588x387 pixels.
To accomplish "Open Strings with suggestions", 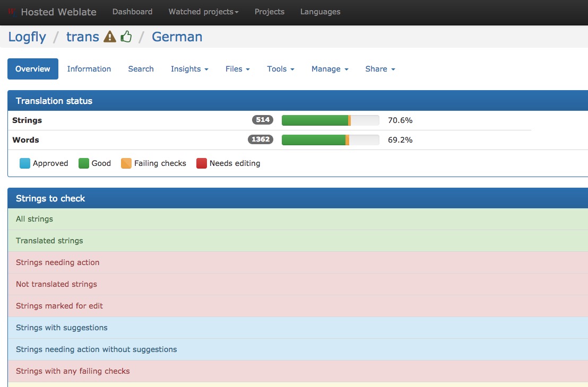I will [x=298, y=328].
